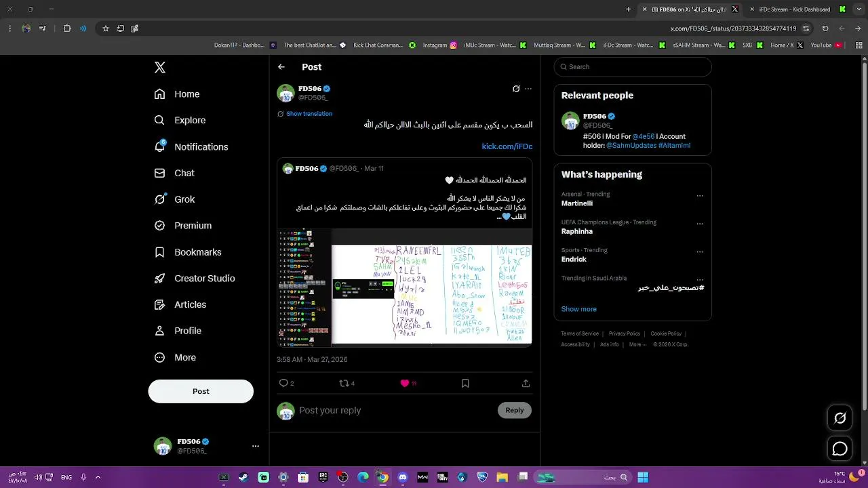Click the Grok icon on the post header

(x=516, y=89)
